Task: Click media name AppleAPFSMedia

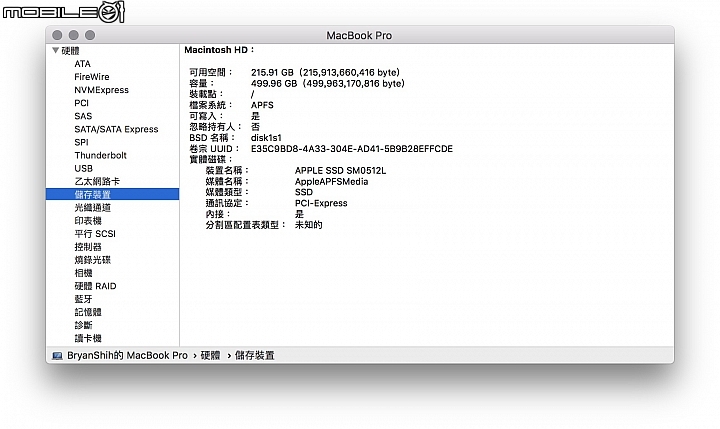Action: click(x=332, y=181)
